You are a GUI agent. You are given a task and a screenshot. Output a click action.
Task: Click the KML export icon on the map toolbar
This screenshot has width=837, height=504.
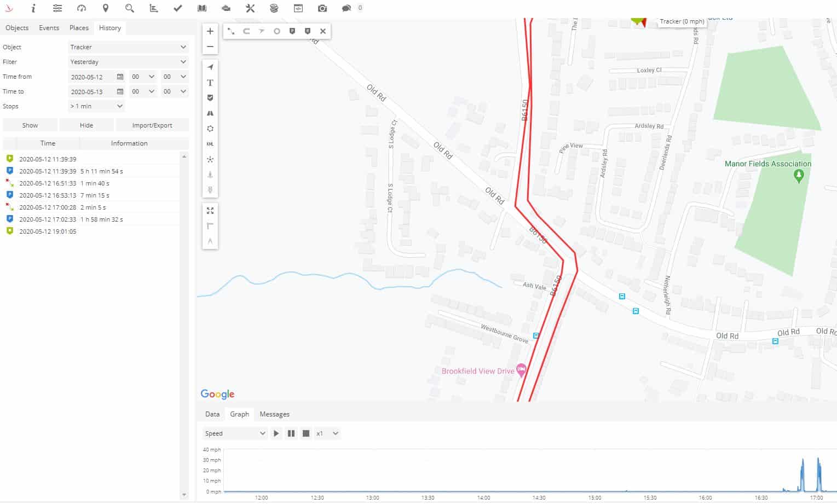pos(210,144)
